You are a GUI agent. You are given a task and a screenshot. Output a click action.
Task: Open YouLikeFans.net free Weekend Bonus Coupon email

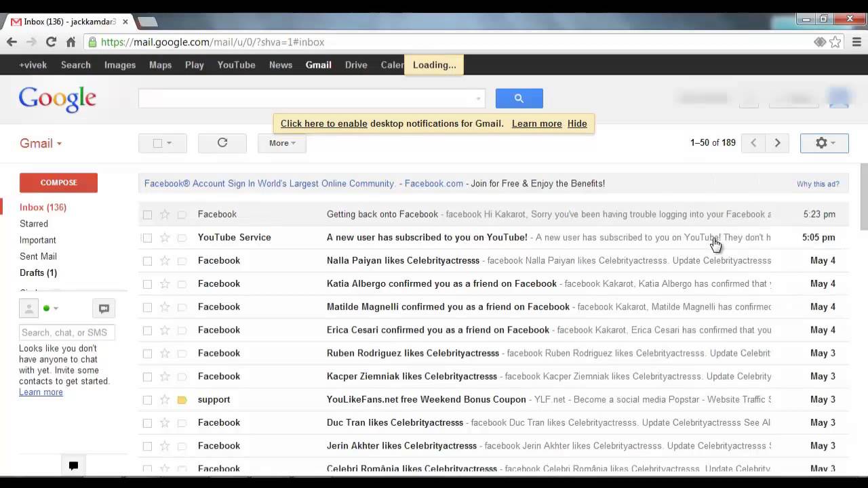[x=427, y=399]
